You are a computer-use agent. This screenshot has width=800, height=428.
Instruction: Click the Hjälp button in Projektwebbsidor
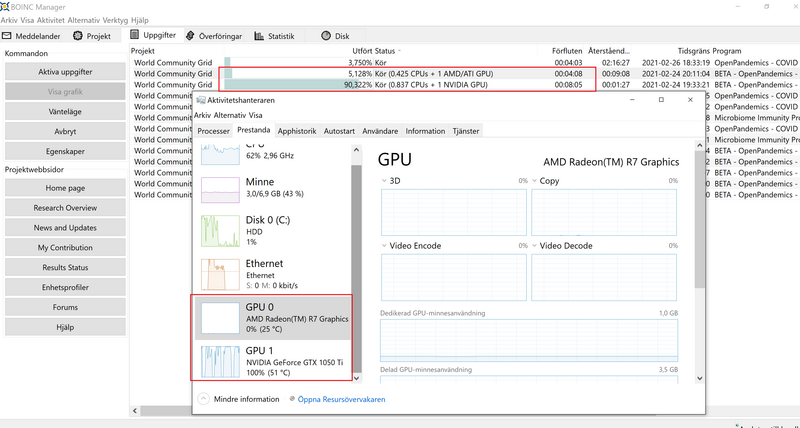65,328
